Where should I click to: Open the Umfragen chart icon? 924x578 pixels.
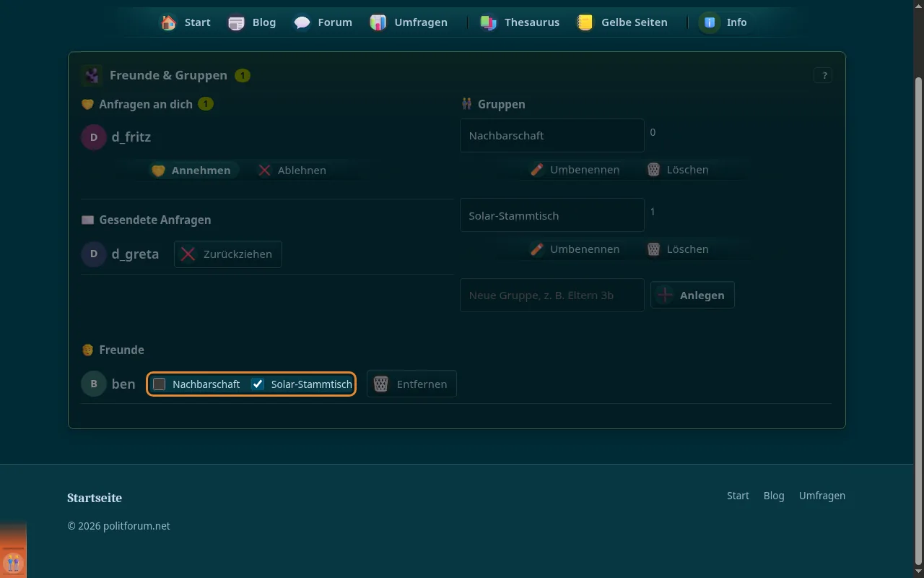(378, 22)
